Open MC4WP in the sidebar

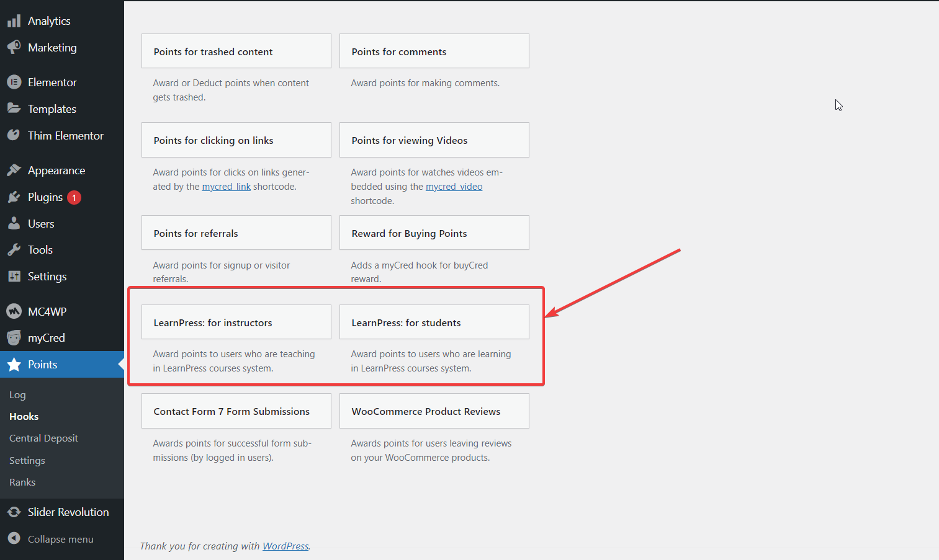pyautogui.click(x=47, y=311)
